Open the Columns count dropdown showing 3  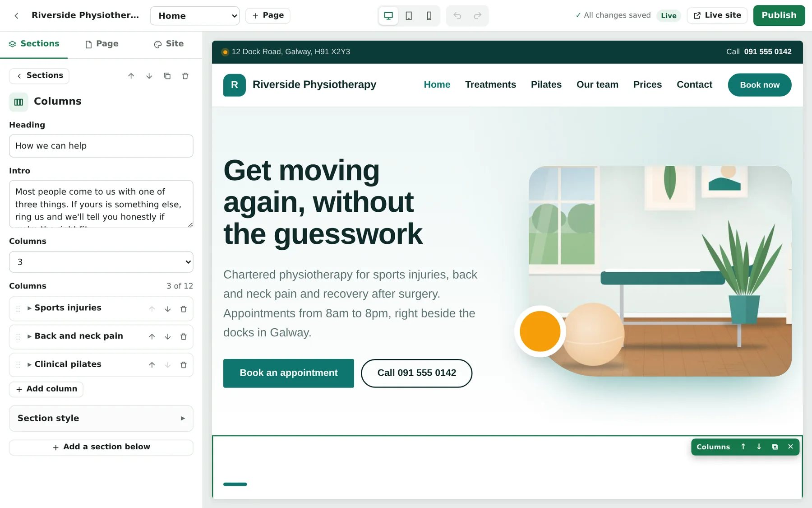[x=101, y=262]
